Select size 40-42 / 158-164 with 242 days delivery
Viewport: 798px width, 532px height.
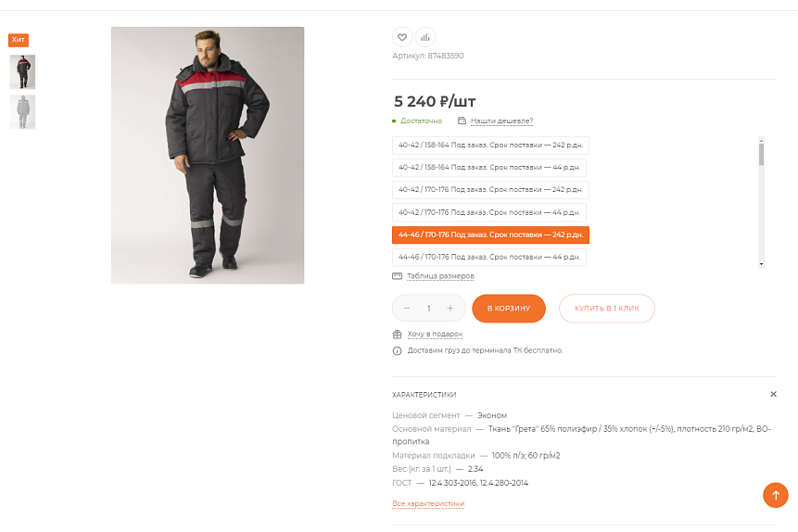click(x=490, y=146)
